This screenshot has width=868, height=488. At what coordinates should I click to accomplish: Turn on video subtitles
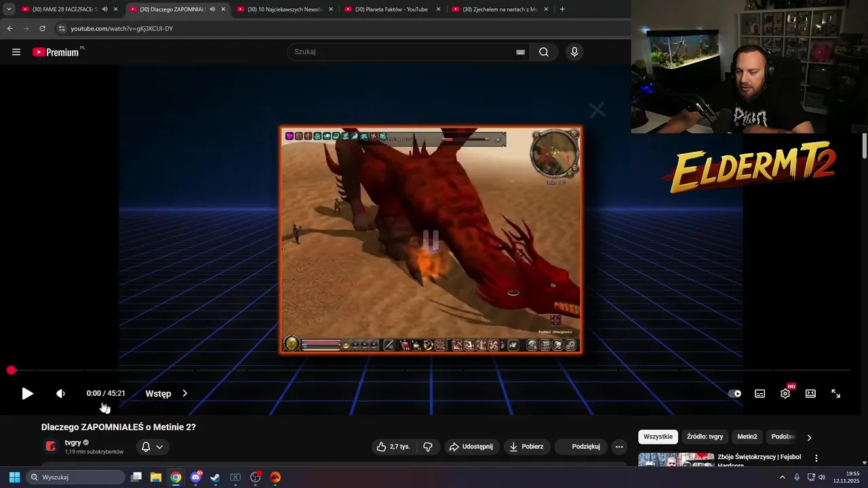click(x=760, y=393)
